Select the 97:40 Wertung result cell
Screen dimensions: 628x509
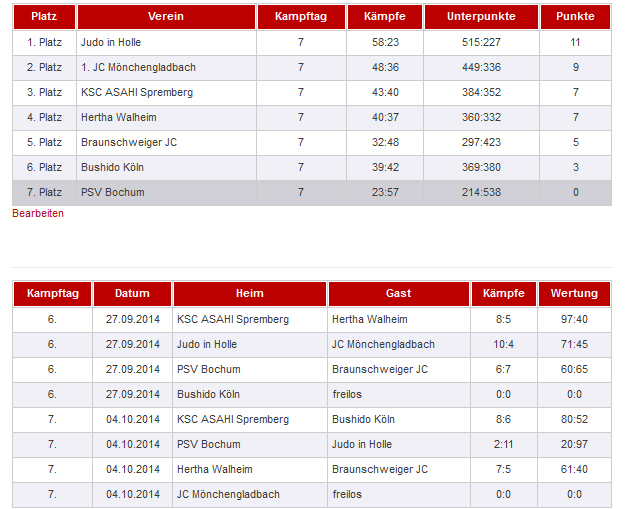coord(574,319)
